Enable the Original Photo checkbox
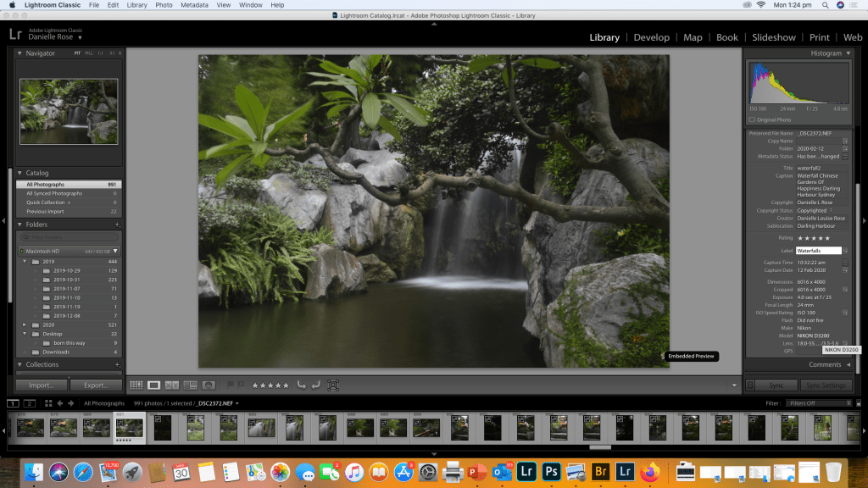868x488 pixels. pos(752,119)
